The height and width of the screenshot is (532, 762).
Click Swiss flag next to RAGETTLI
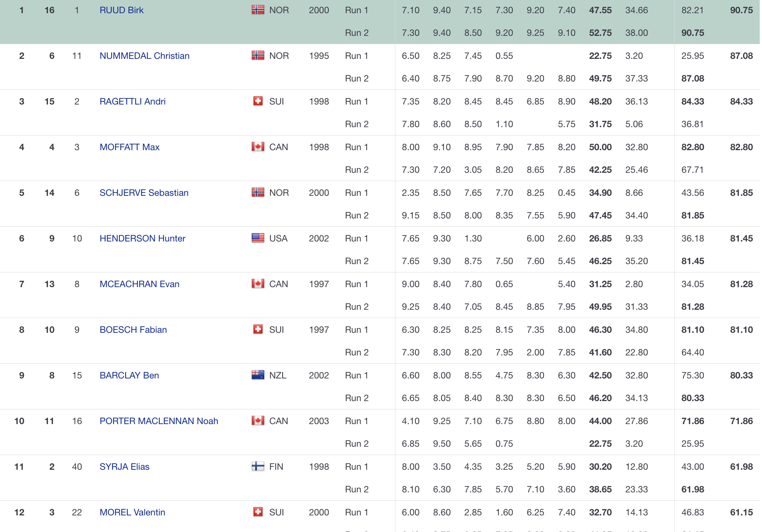[x=258, y=101]
